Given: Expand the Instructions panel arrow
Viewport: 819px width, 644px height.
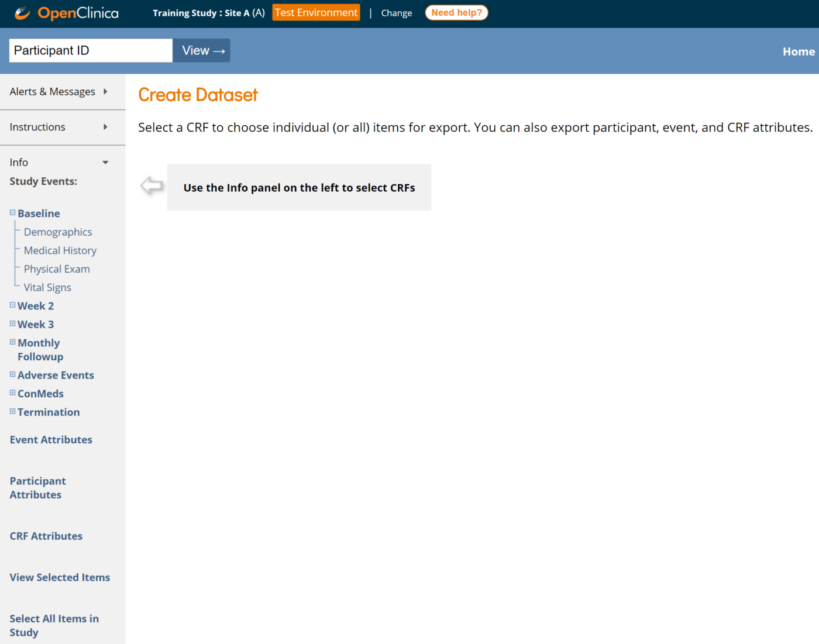Looking at the screenshot, I should tap(105, 127).
